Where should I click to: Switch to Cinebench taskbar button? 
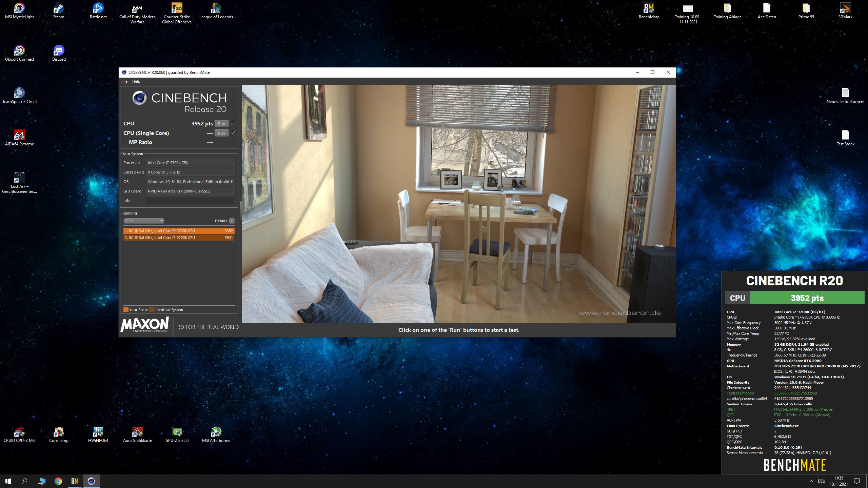92,481
